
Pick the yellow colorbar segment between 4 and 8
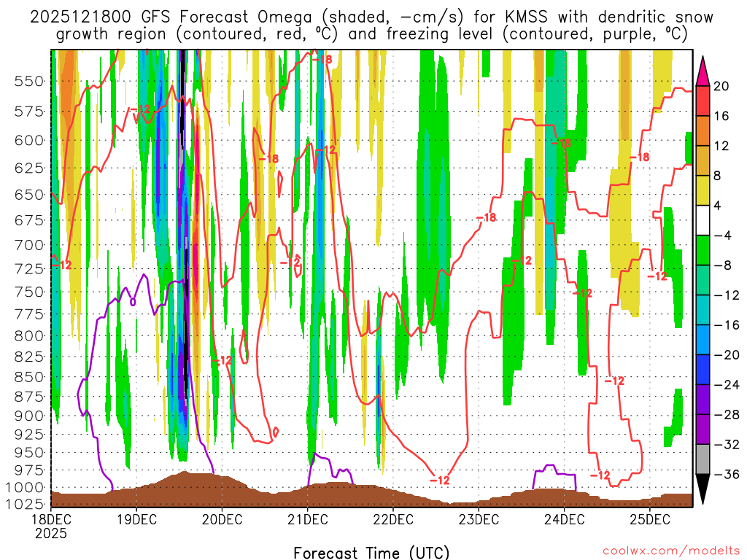click(703, 190)
